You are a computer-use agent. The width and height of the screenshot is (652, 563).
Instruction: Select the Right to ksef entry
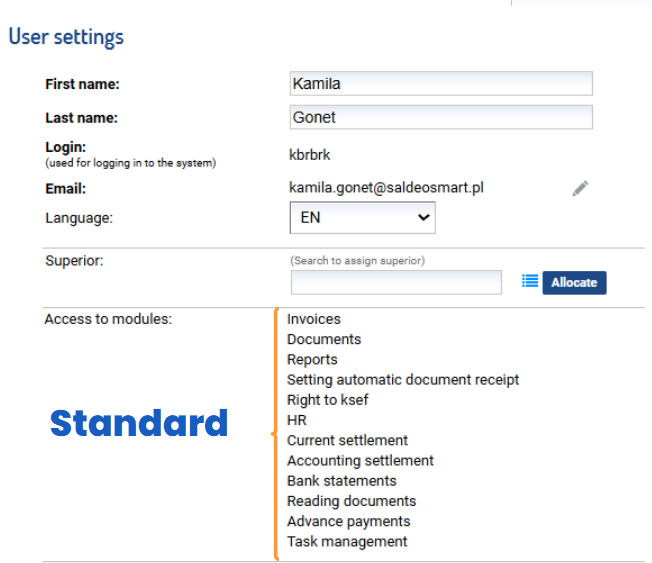[x=328, y=400]
